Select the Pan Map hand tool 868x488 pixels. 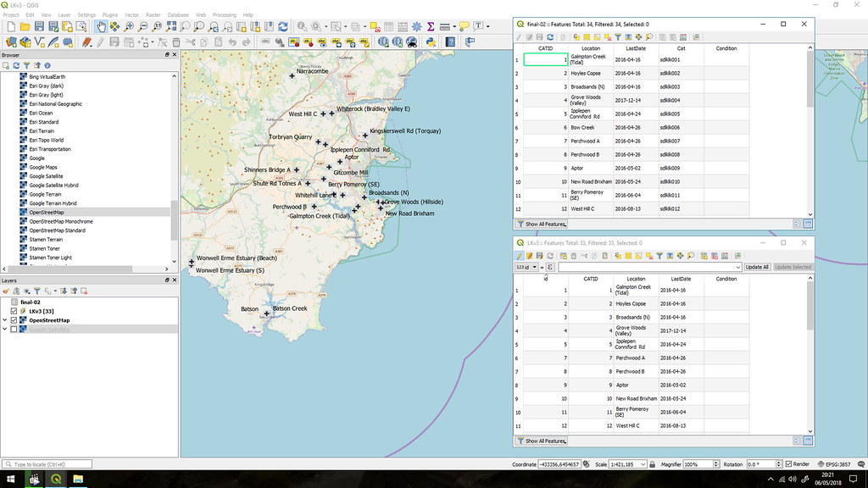(101, 26)
